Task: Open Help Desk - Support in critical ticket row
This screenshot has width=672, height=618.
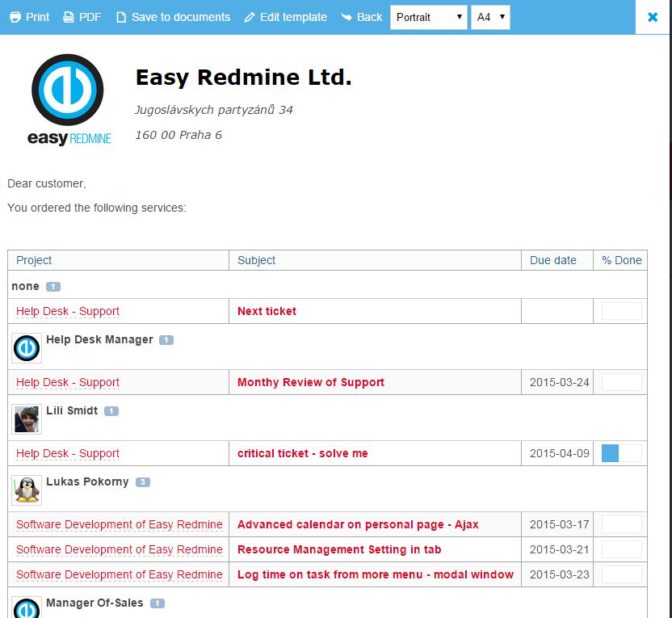Action: click(68, 453)
